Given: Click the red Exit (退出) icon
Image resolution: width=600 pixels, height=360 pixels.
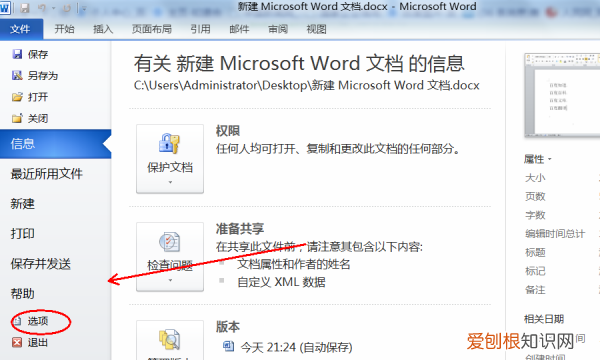Looking at the screenshot, I should (x=17, y=342).
